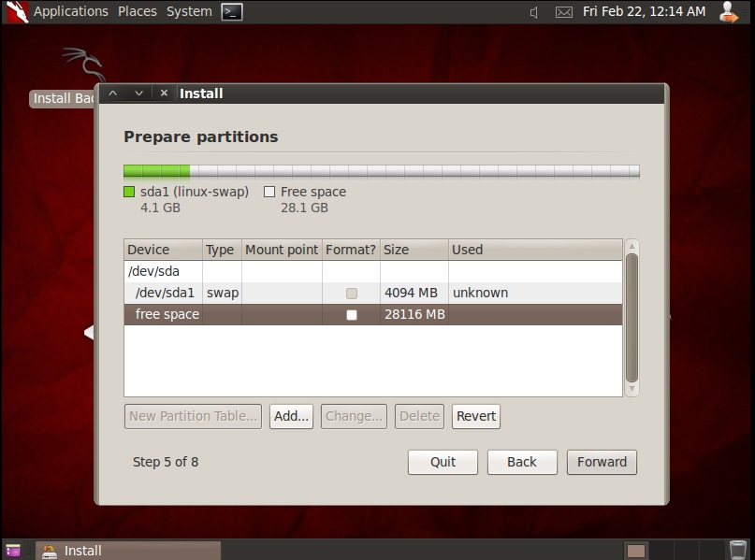Screen dimensions: 755x560
Task: Open the Applications menu
Action: (x=71, y=11)
